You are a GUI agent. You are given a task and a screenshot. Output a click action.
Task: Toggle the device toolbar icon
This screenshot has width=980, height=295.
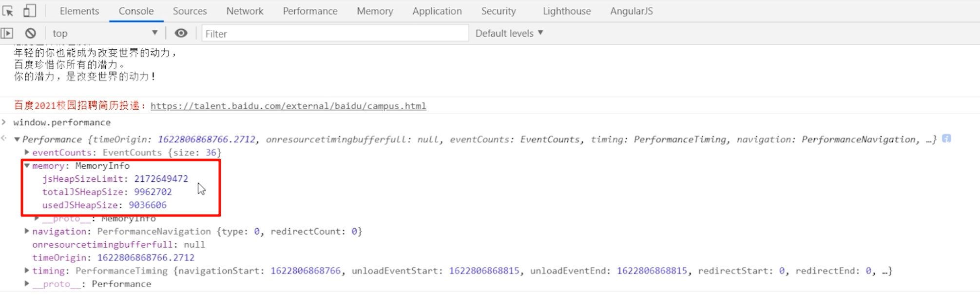(30, 11)
